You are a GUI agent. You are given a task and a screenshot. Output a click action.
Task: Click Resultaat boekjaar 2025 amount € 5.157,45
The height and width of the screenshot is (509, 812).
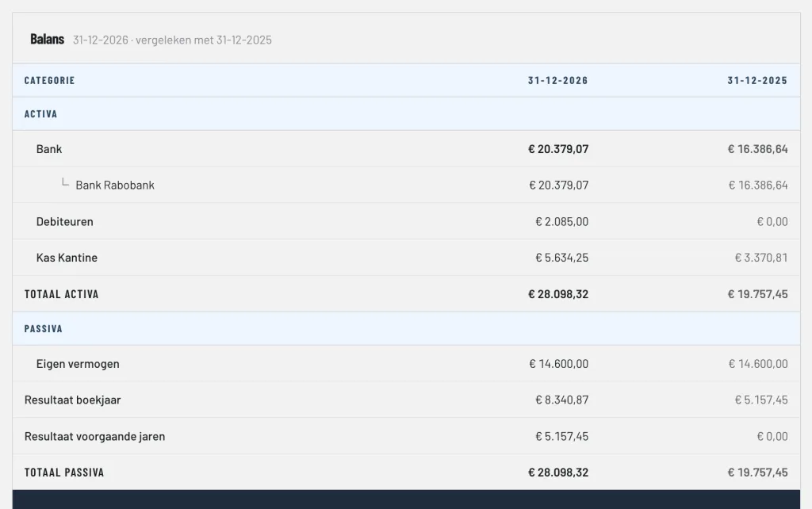pos(761,400)
